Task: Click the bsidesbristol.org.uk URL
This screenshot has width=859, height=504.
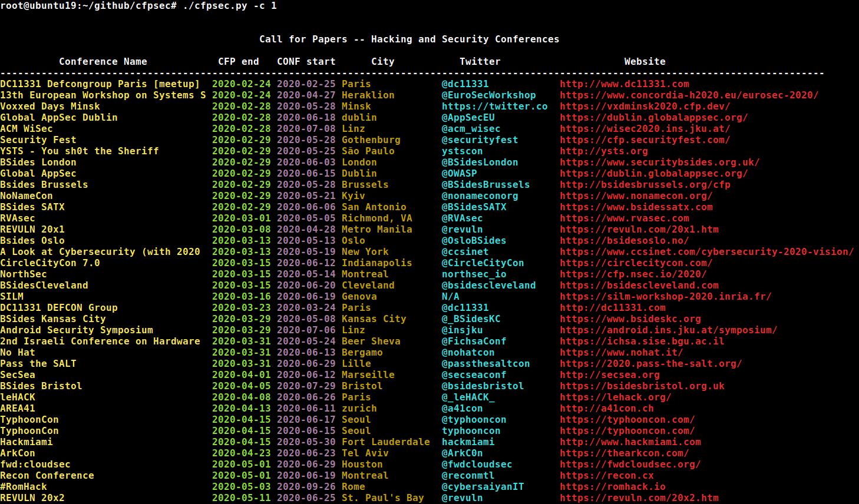Action: click(642, 386)
